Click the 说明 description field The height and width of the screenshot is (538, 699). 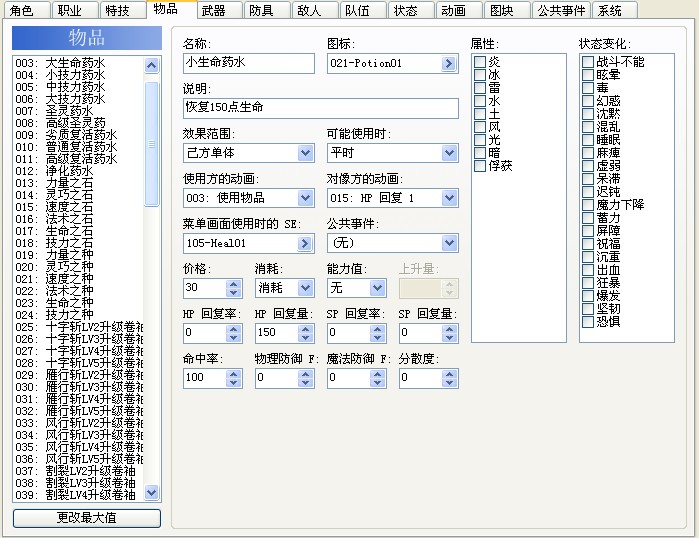(x=321, y=108)
